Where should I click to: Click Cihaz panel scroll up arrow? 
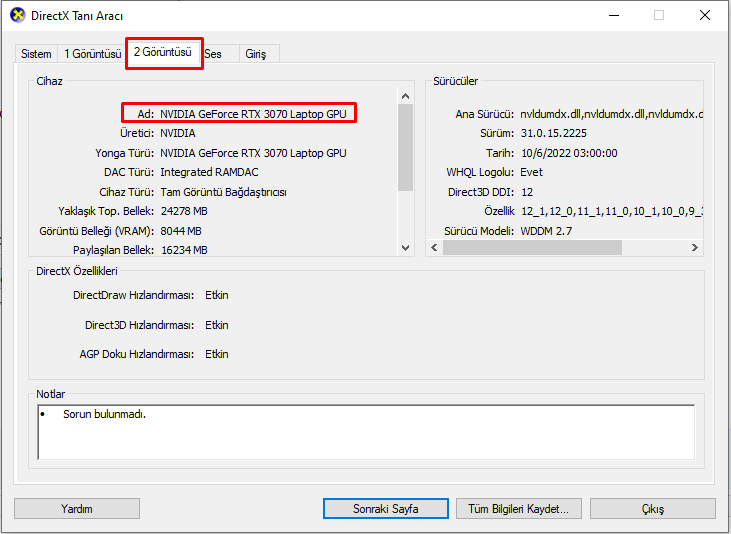click(406, 96)
